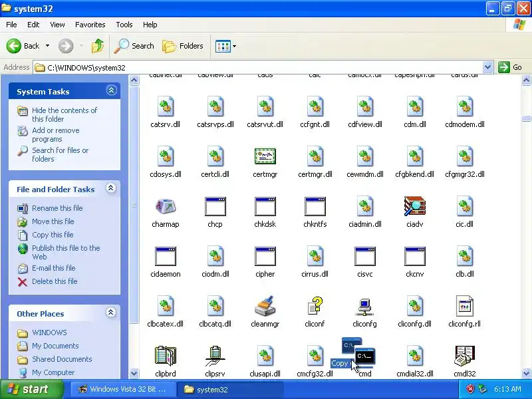Image resolution: width=532 pixels, height=399 pixels.
Task: Switch to Windows Vista 32 Bit taskbar item
Action: click(123, 389)
